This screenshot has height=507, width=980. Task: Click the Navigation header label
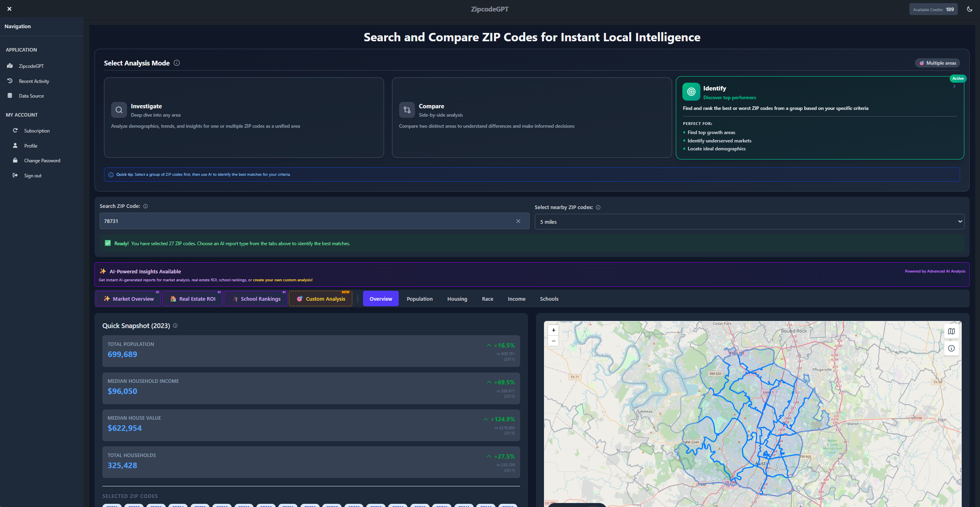[x=17, y=26]
